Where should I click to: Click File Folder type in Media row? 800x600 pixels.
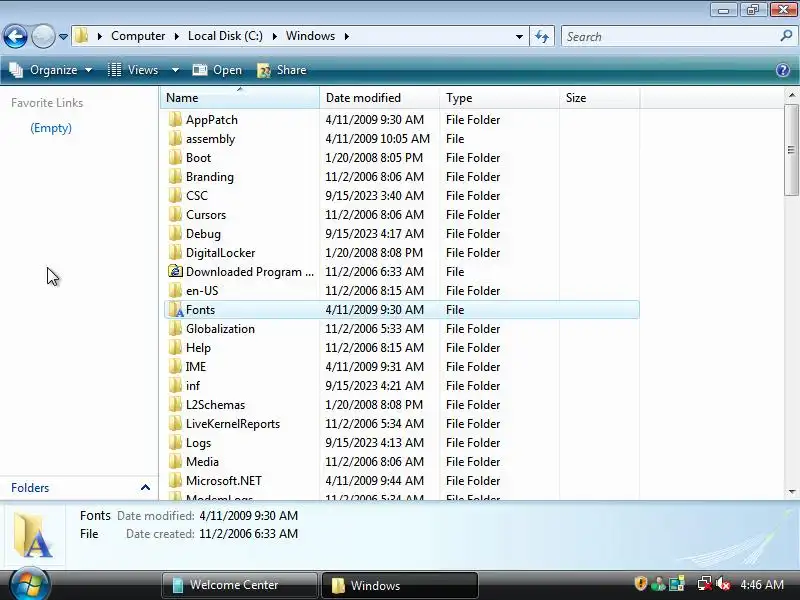point(473,461)
